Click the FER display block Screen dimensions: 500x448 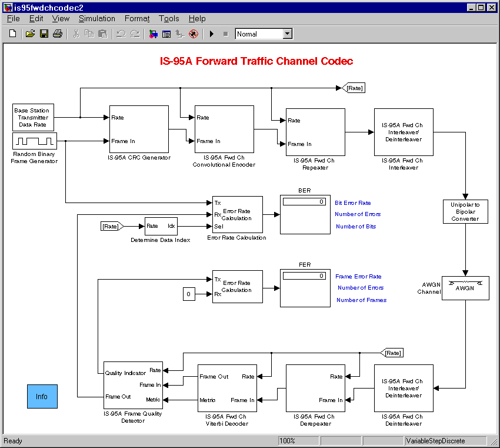[x=305, y=288]
